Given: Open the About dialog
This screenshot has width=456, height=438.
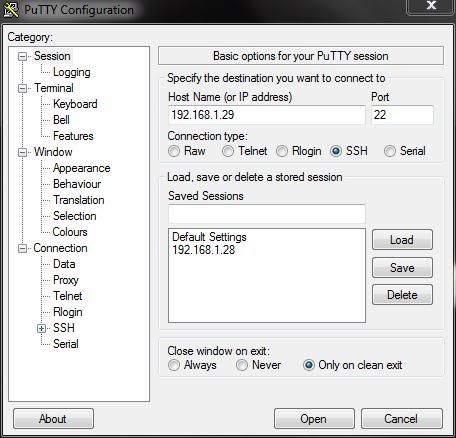Looking at the screenshot, I should [53, 419].
